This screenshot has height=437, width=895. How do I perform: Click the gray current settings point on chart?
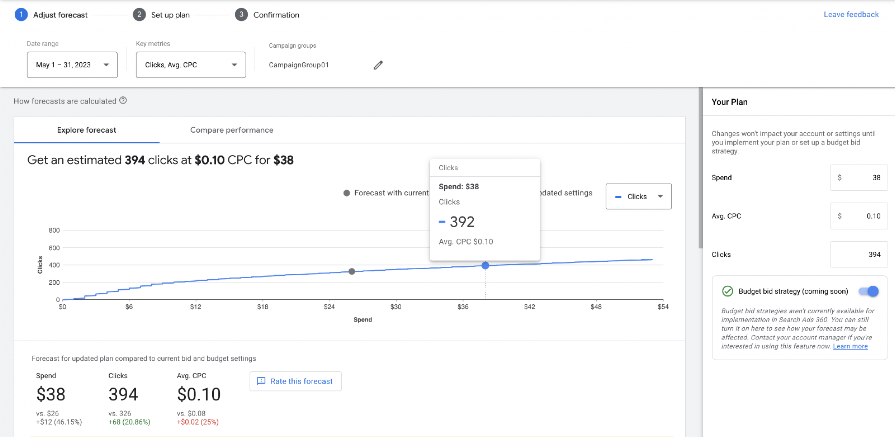coord(352,271)
